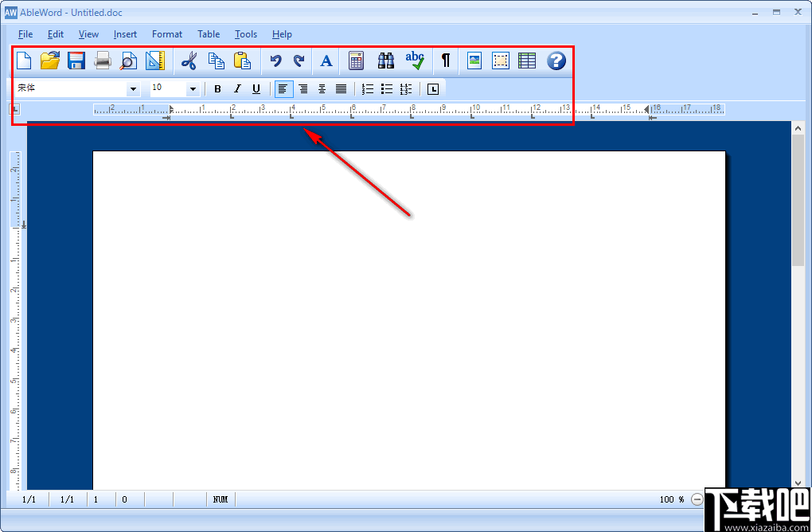
Task: Click inside the blank document page
Action: tap(409, 320)
